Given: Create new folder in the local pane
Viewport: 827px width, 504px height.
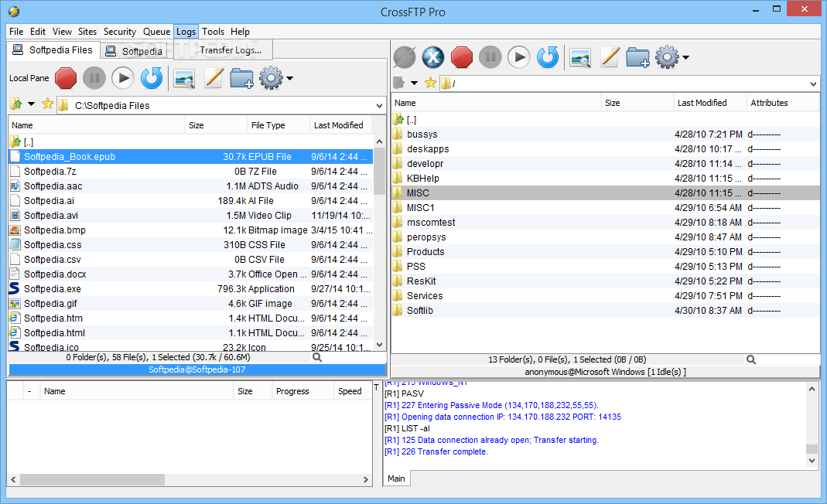Looking at the screenshot, I should [x=241, y=79].
